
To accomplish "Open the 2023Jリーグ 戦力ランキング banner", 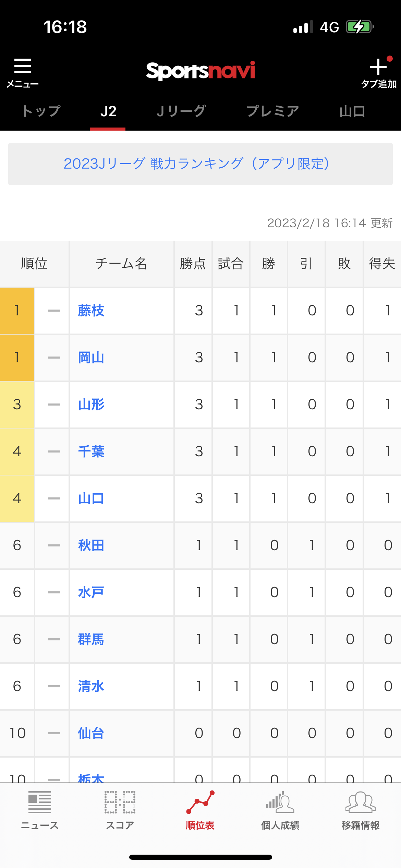I will coord(200,164).
